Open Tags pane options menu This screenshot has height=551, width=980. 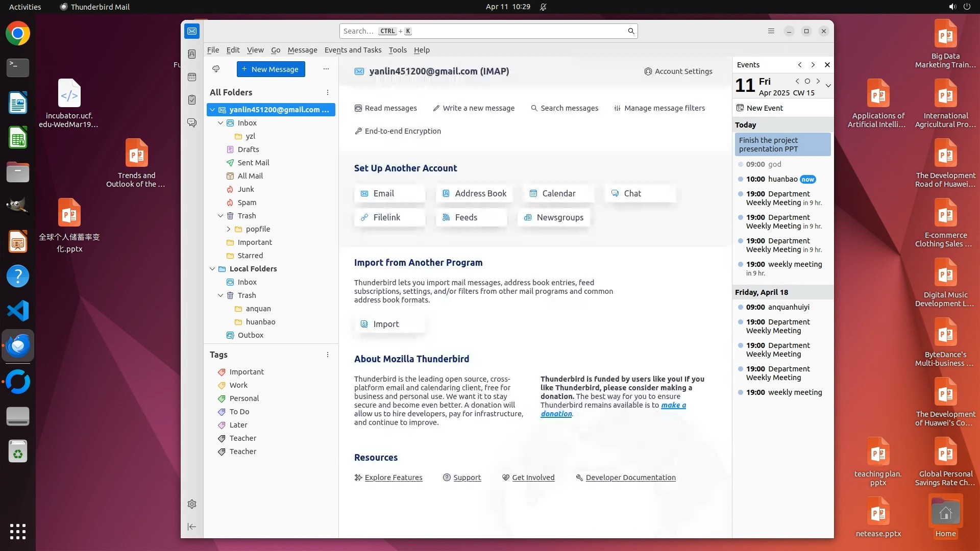328,355
